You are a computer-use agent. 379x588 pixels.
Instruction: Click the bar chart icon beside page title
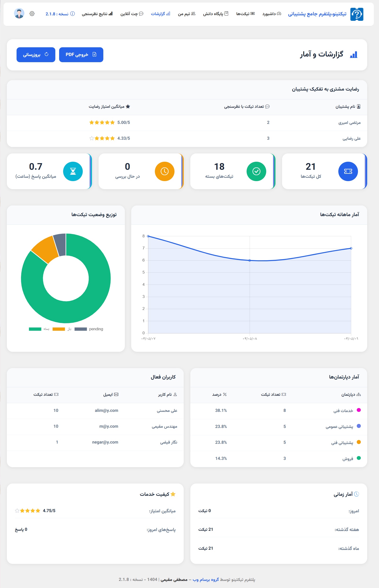pos(354,55)
